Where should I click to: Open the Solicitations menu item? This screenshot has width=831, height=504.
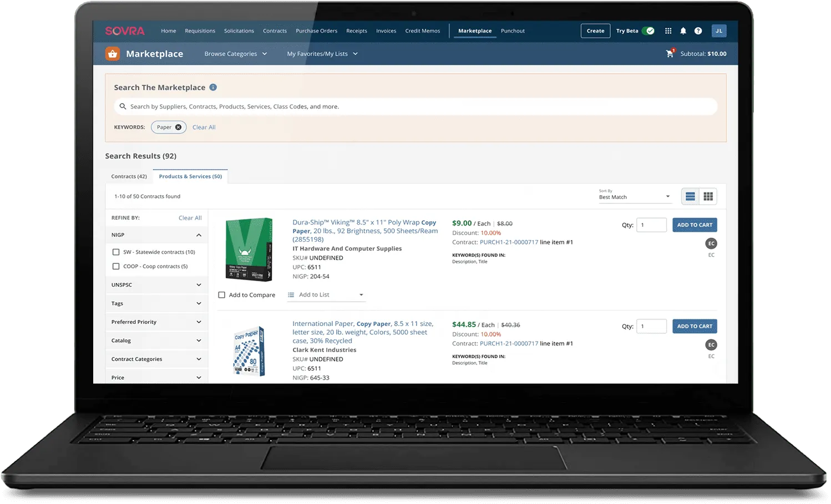pos(239,31)
